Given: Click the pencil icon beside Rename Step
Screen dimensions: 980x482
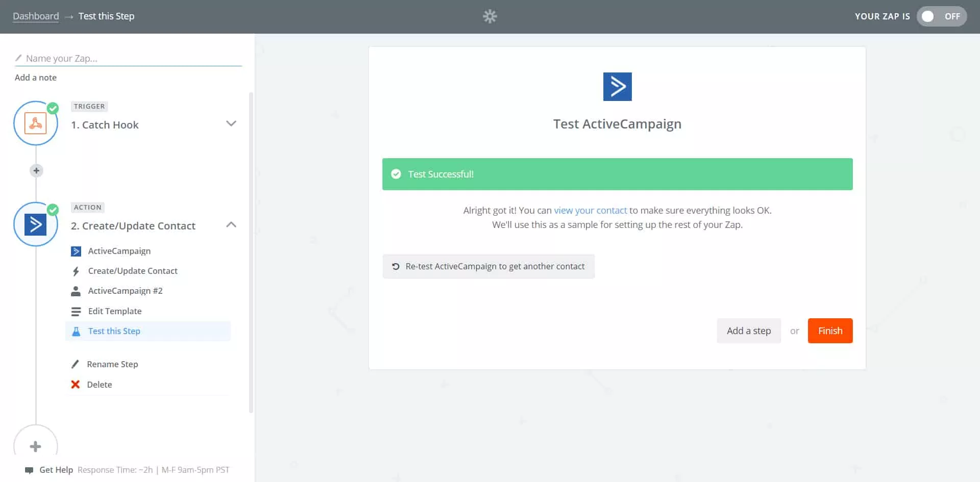Looking at the screenshot, I should 75,364.
